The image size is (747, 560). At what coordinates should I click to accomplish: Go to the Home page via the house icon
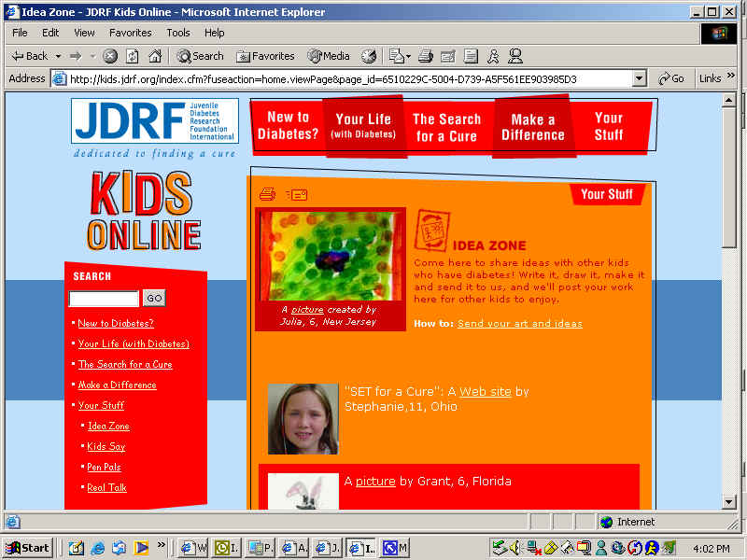coord(155,56)
